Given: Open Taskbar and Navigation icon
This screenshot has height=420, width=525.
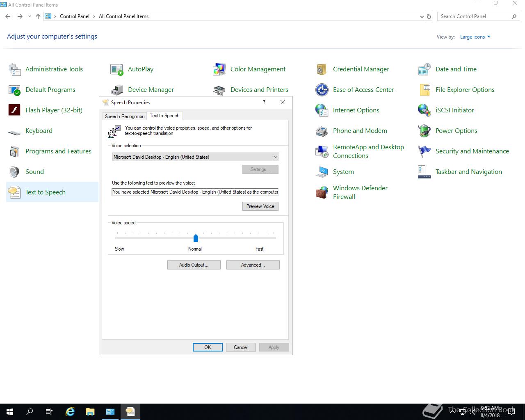Looking at the screenshot, I should tap(425, 172).
